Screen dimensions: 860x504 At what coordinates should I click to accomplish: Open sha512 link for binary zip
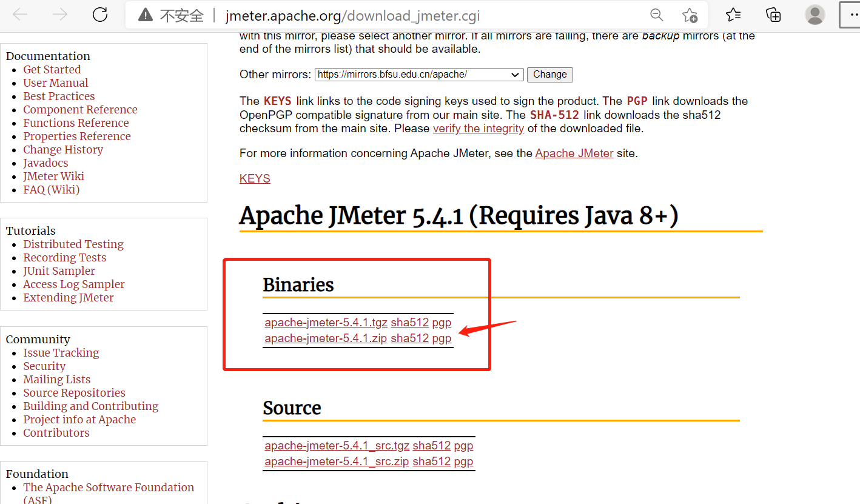[410, 338]
